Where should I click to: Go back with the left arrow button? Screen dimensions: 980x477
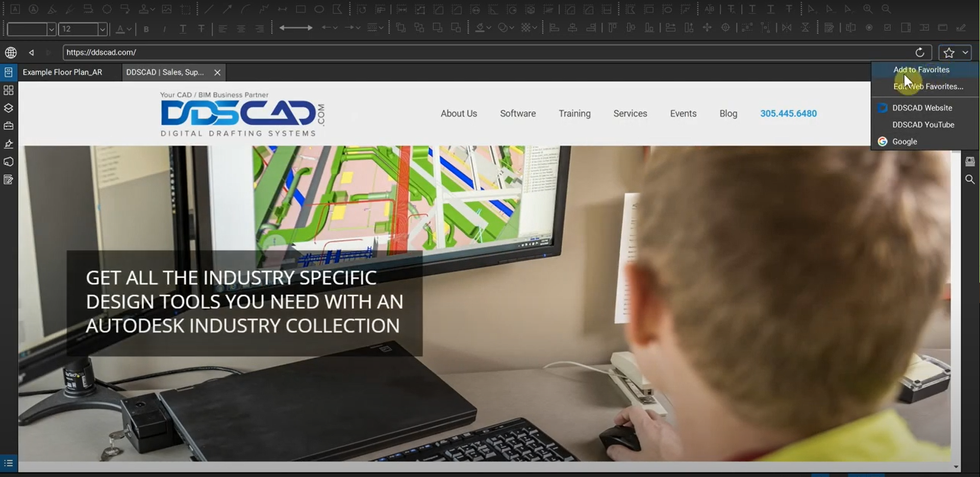point(32,53)
